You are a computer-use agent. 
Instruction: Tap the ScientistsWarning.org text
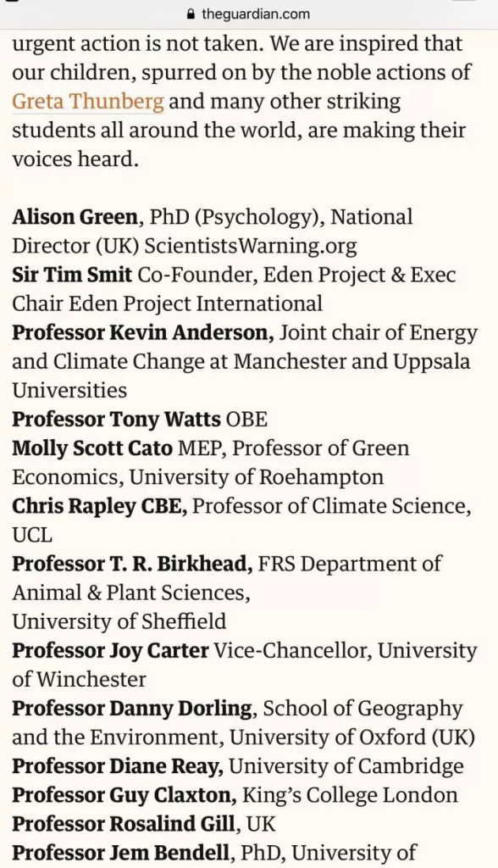click(x=251, y=247)
